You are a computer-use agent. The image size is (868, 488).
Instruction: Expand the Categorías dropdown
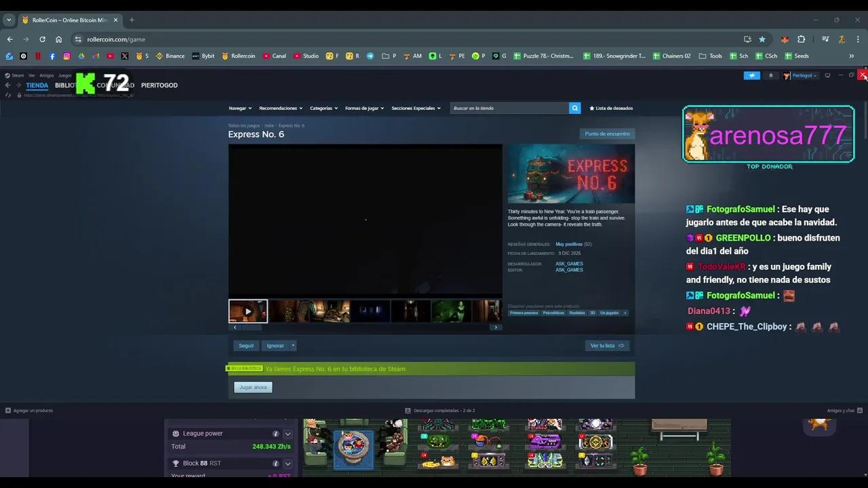click(323, 108)
